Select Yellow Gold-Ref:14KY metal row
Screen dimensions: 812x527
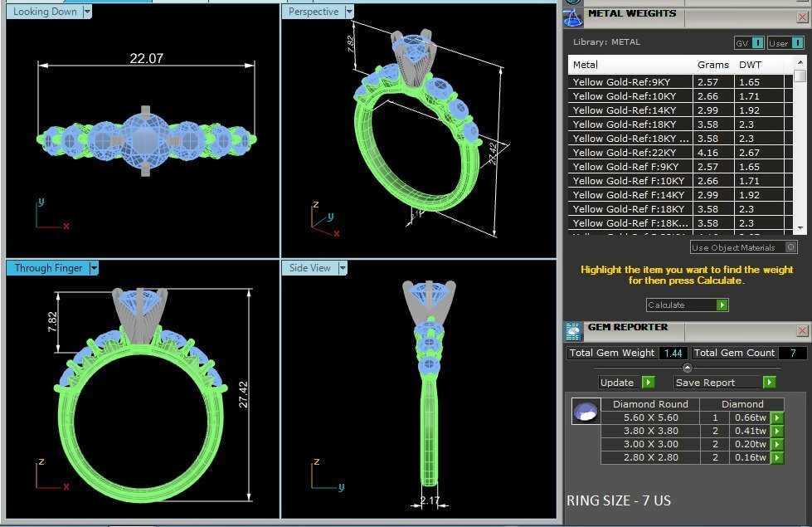coord(630,110)
